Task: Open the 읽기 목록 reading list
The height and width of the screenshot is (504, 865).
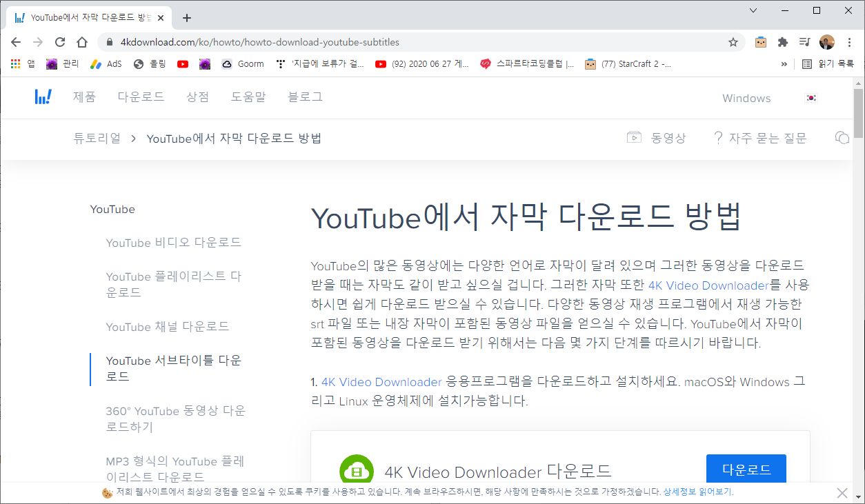Action: coord(828,63)
